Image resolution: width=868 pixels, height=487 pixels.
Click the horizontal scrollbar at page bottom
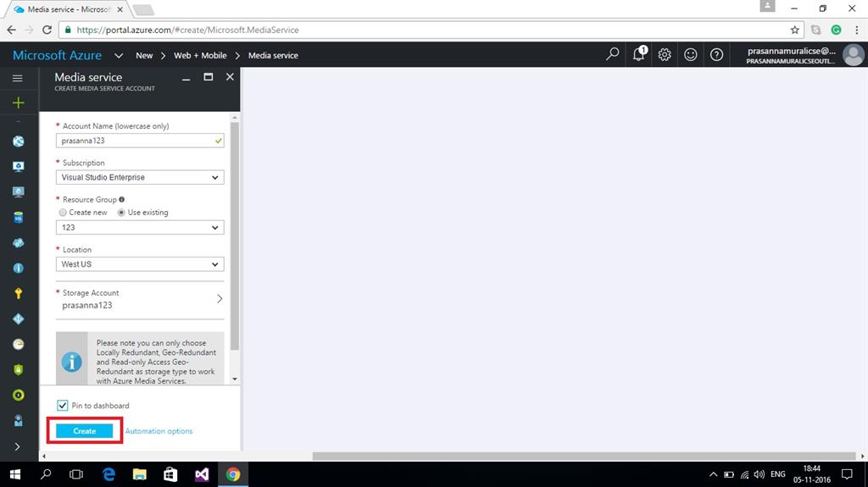pos(584,456)
